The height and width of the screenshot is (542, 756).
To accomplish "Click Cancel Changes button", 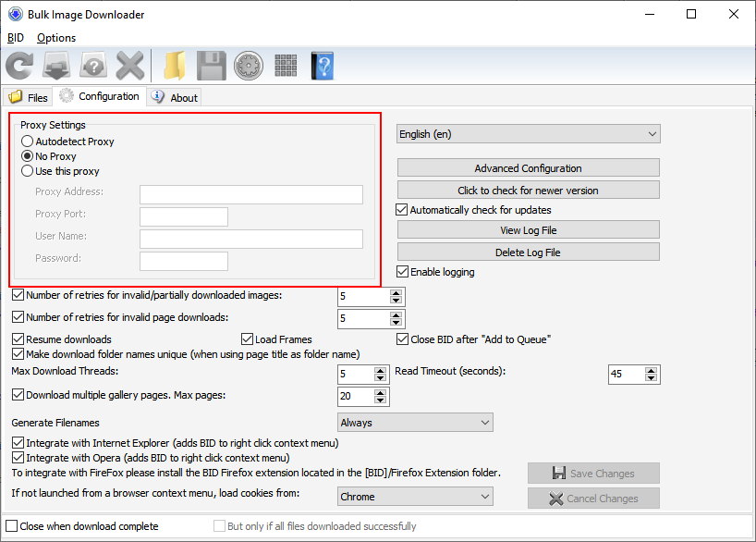I will click(x=593, y=499).
